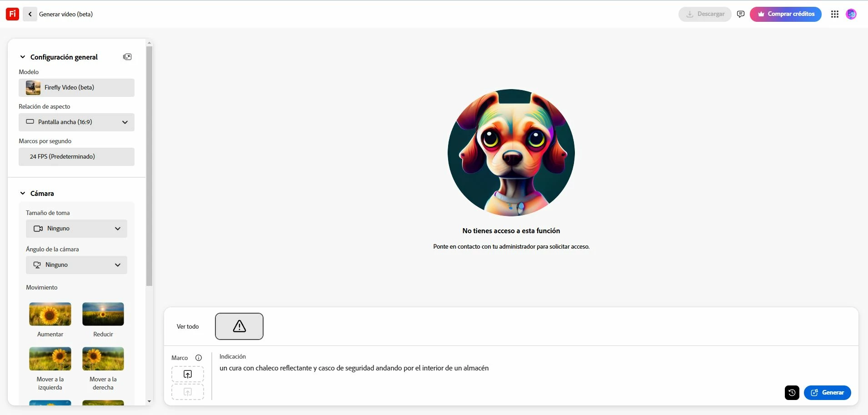The image size is (868, 415).
Task: Open the Tamaño de toma dropdown
Action: 76,228
